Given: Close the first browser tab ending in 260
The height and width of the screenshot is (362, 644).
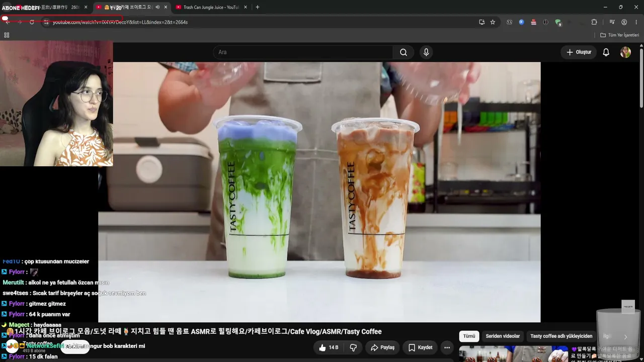Looking at the screenshot, I should pos(86,8).
